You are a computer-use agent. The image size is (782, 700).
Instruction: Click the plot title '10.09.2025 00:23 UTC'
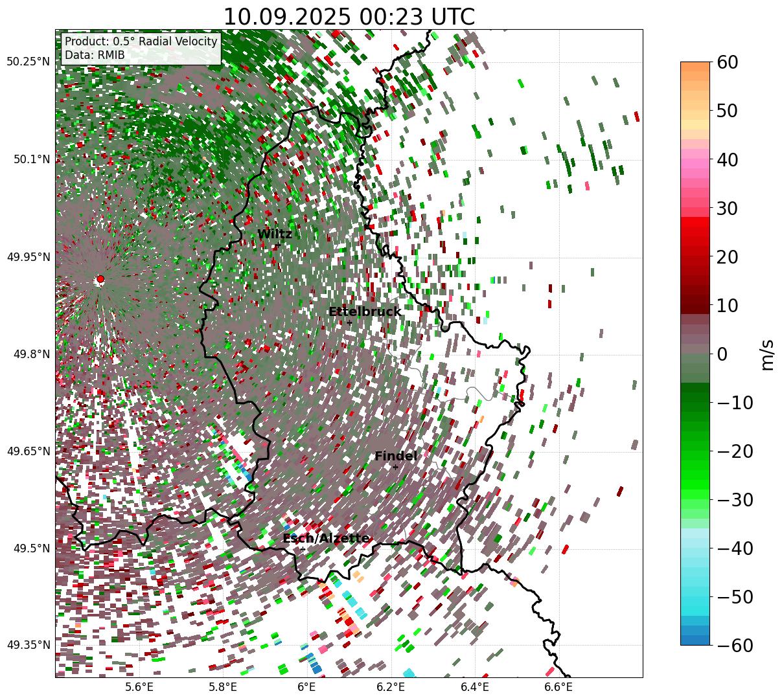point(349,16)
